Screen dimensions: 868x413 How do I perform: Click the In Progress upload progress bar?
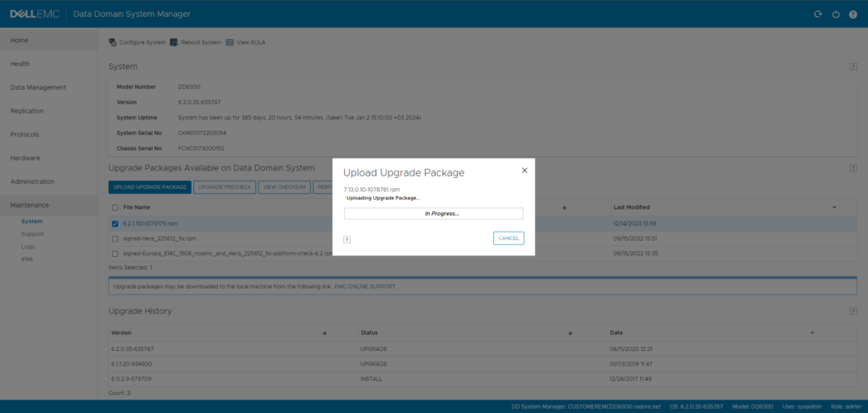click(x=433, y=214)
